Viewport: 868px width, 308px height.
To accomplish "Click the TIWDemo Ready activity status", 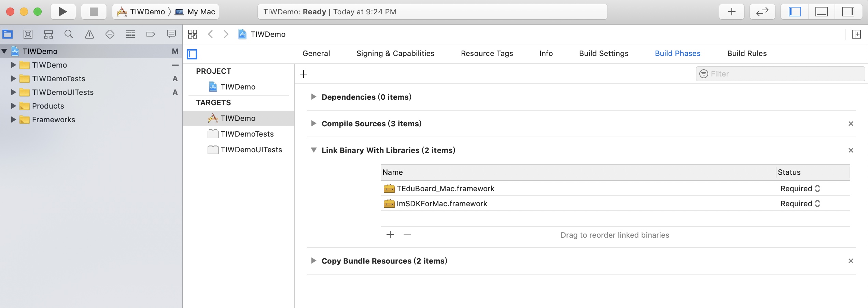I will click(x=432, y=12).
